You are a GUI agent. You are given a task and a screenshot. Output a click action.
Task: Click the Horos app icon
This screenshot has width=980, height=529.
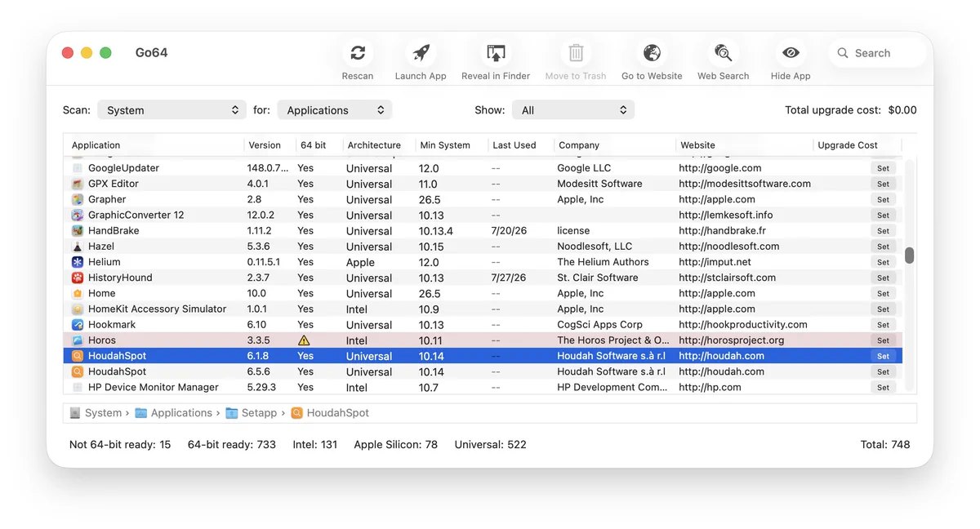78,340
